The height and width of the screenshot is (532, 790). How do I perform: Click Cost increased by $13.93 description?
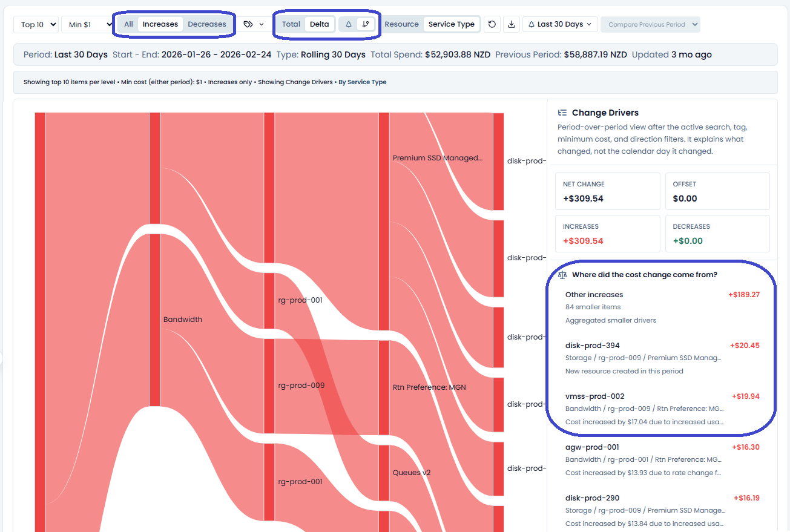point(644,473)
